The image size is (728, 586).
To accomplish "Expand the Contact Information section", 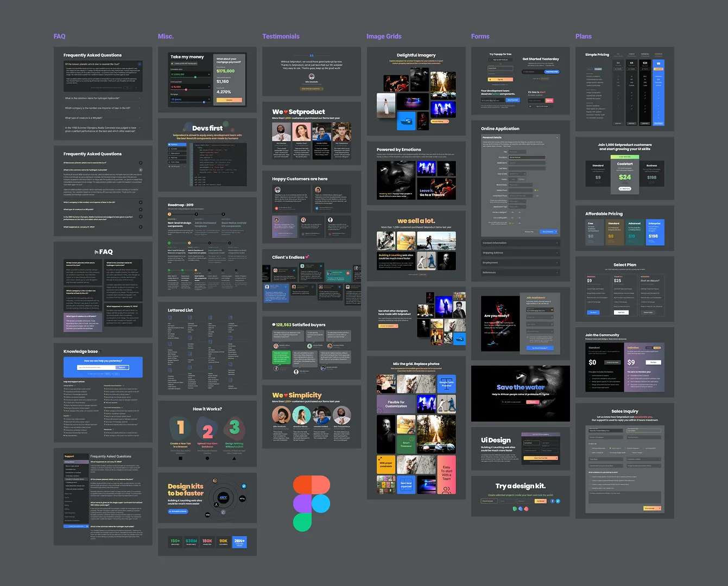I will (520, 243).
